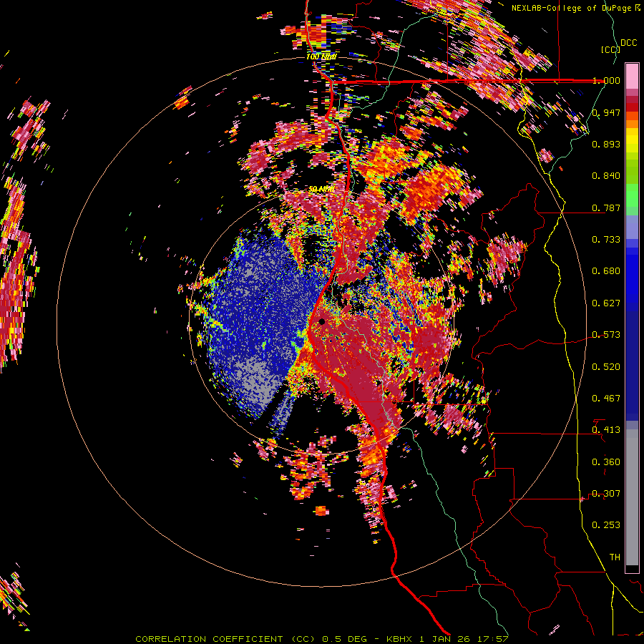Click the TH label on the scale
Image resolution: width=644 pixels, height=644 pixels.
click(x=615, y=557)
